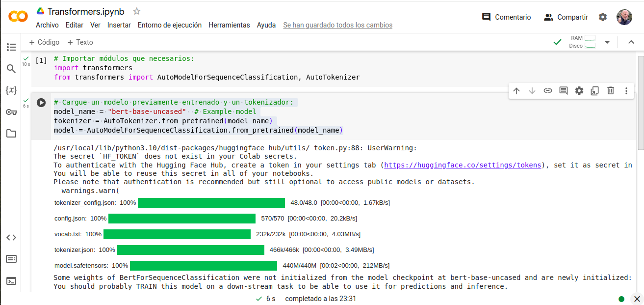Move the cell up with arrow icon
644x305 pixels.
point(516,91)
